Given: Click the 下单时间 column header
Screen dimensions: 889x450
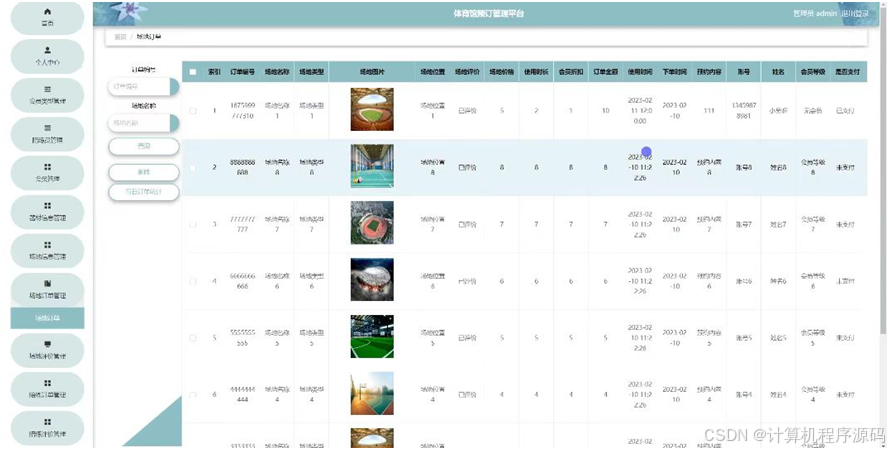Looking at the screenshot, I should click(675, 72).
